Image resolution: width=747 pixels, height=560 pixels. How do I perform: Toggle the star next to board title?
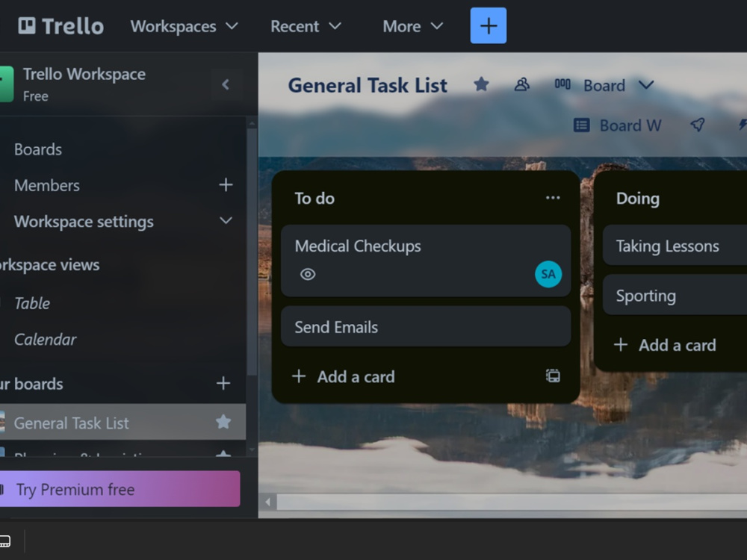click(x=481, y=85)
